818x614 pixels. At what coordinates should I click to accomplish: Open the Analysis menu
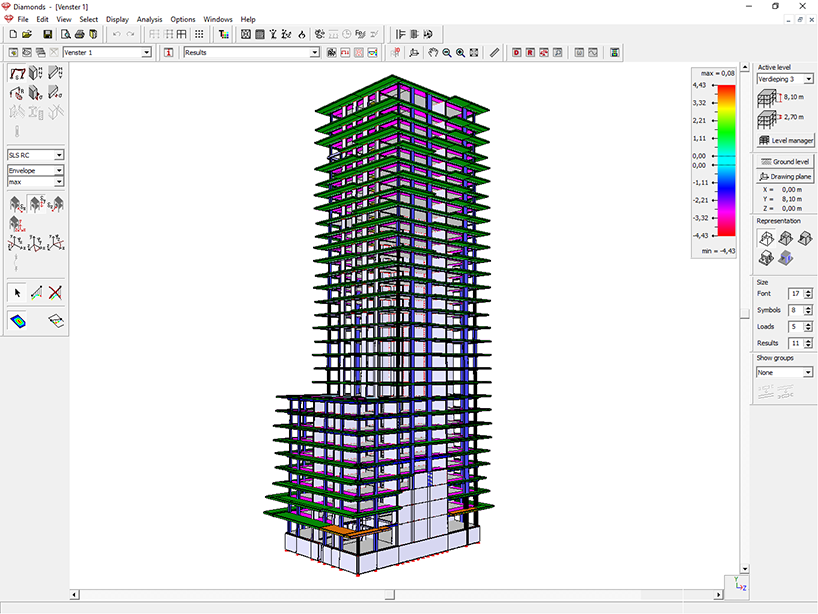click(x=149, y=18)
